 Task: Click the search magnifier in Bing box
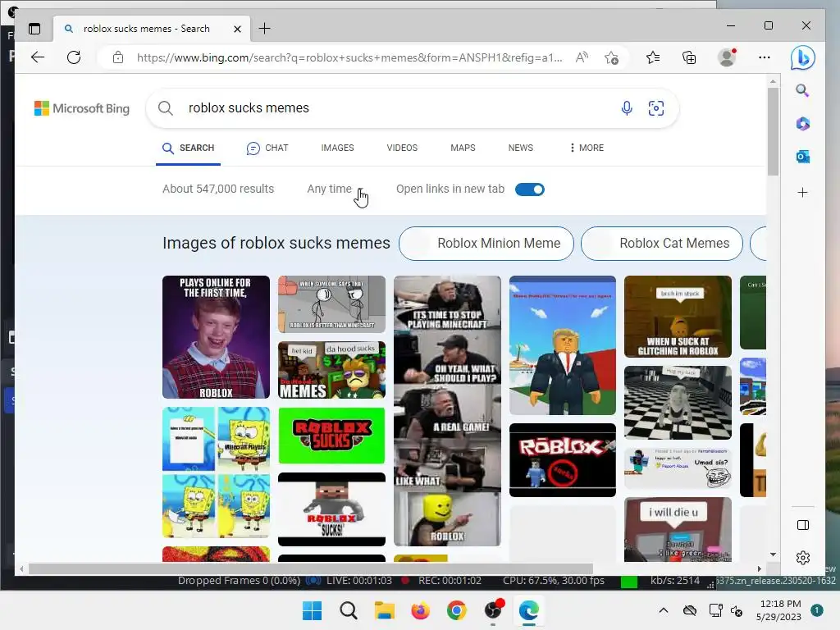(166, 108)
